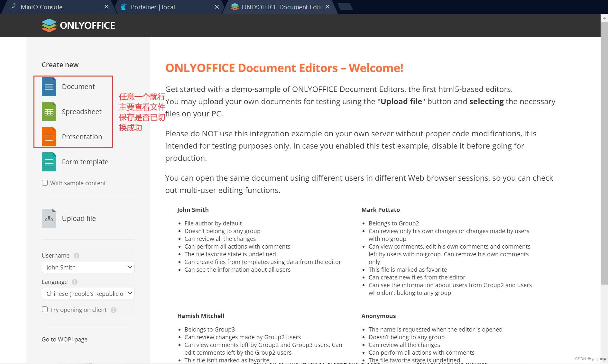Click the Upload file icon
This screenshot has height=364, width=608.
click(49, 218)
